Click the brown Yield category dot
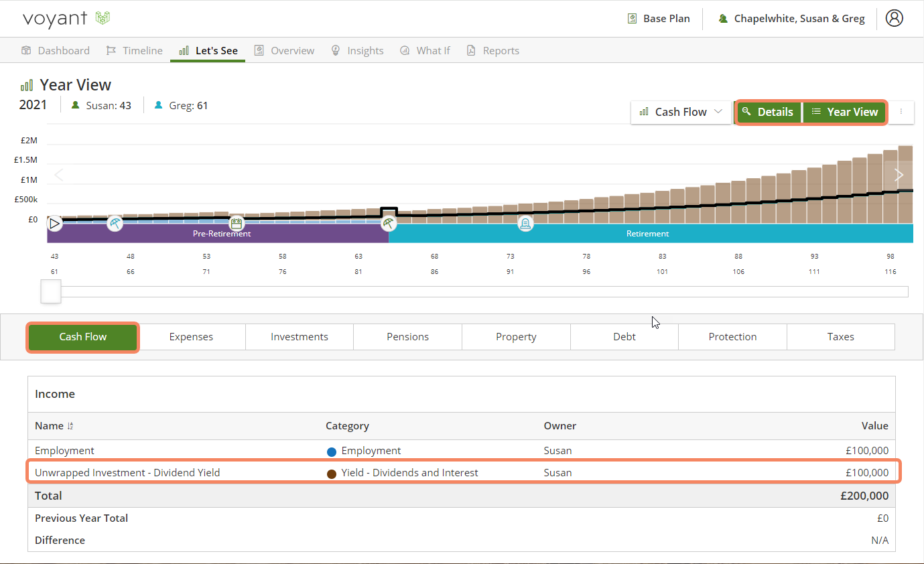This screenshot has height=564, width=924. click(x=331, y=474)
